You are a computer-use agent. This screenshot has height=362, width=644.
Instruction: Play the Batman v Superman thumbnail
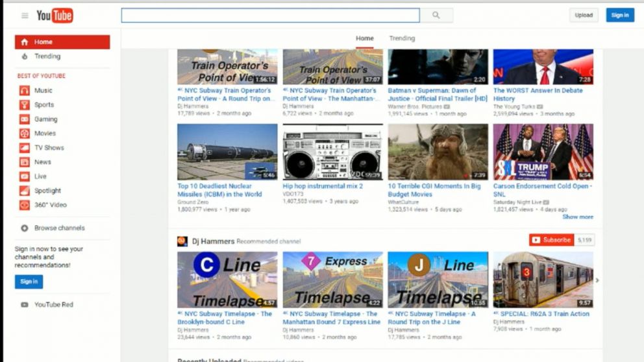[438, 67]
